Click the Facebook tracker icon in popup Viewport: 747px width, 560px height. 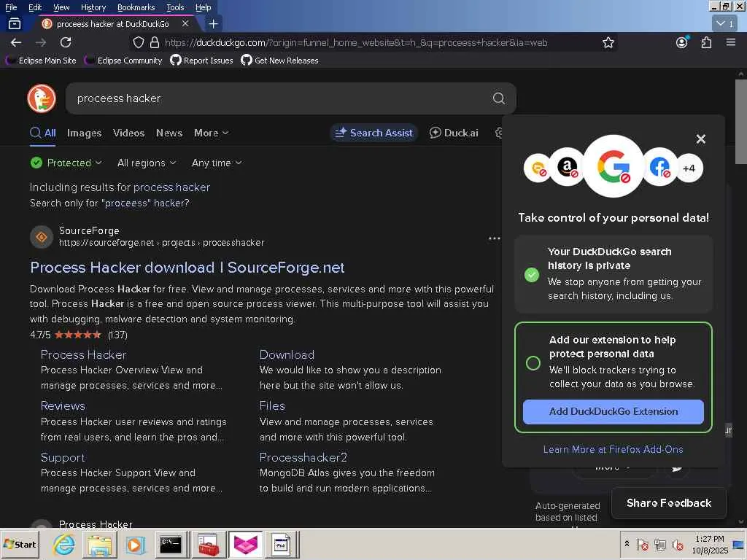tap(659, 168)
